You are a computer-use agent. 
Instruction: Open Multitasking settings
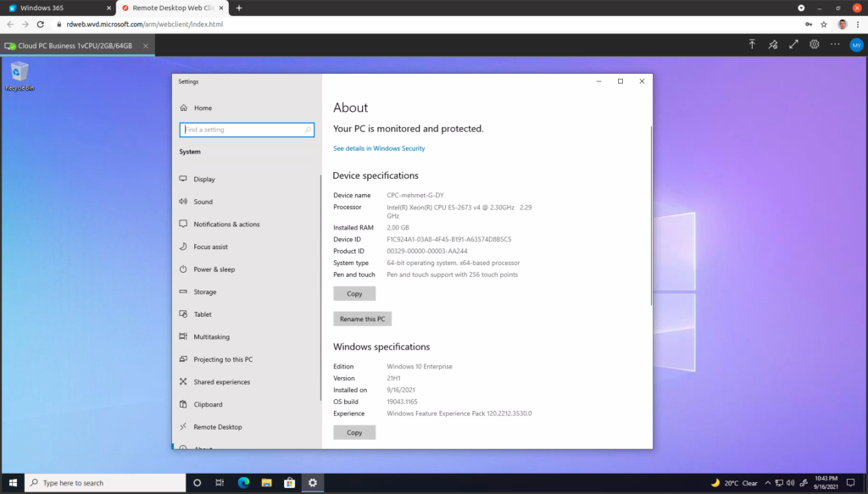pos(204,337)
